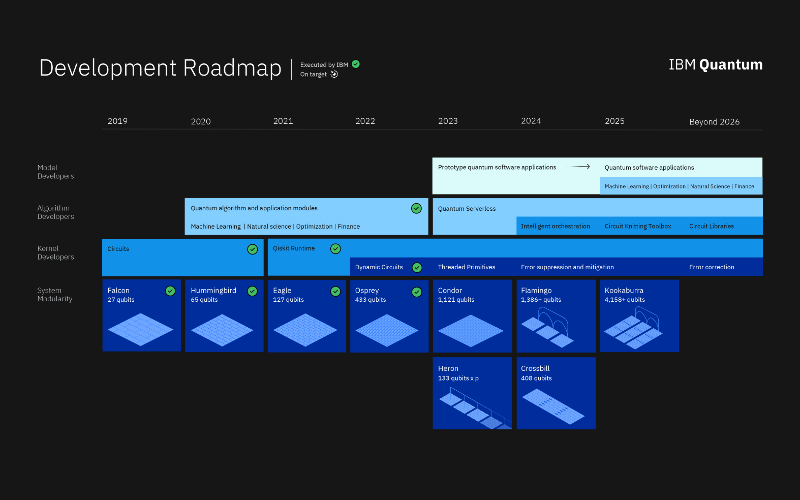Viewport: 800px width, 500px height.
Task: Click the green checkmark on the Osprey card
Action: (417, 292)
